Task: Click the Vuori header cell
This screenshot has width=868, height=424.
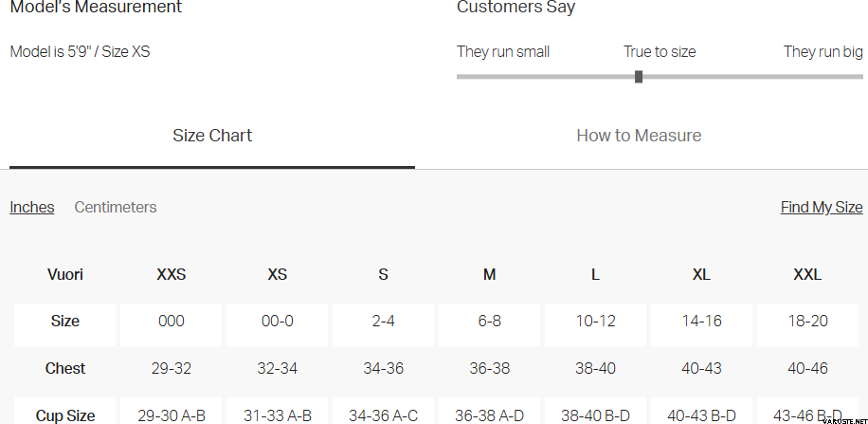Action: click(65, 275)
